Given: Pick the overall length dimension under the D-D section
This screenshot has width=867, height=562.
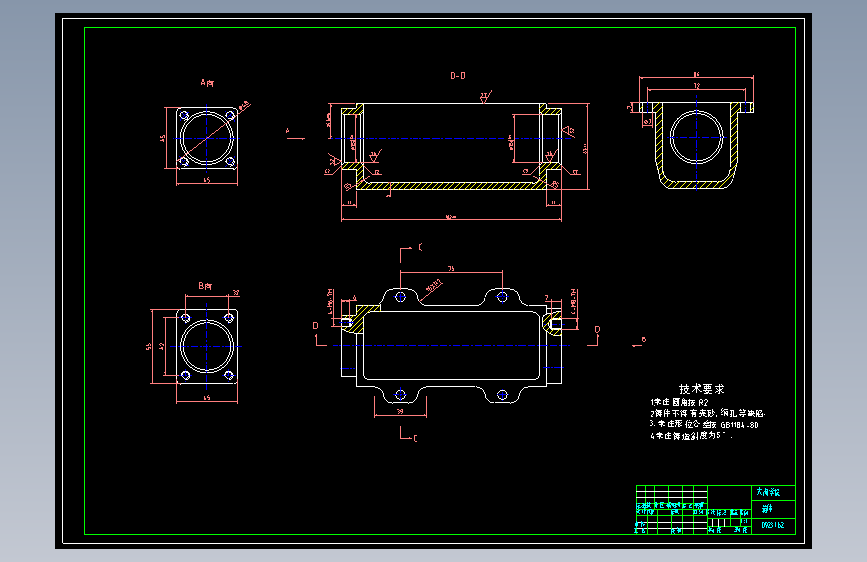Looking at the screenshot, I should click(451, 217).
